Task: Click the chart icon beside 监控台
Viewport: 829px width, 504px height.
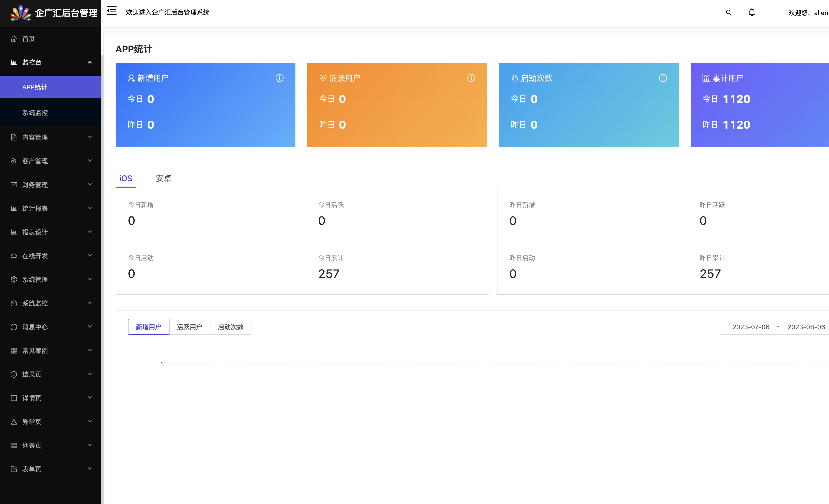Action: point(14,62)
